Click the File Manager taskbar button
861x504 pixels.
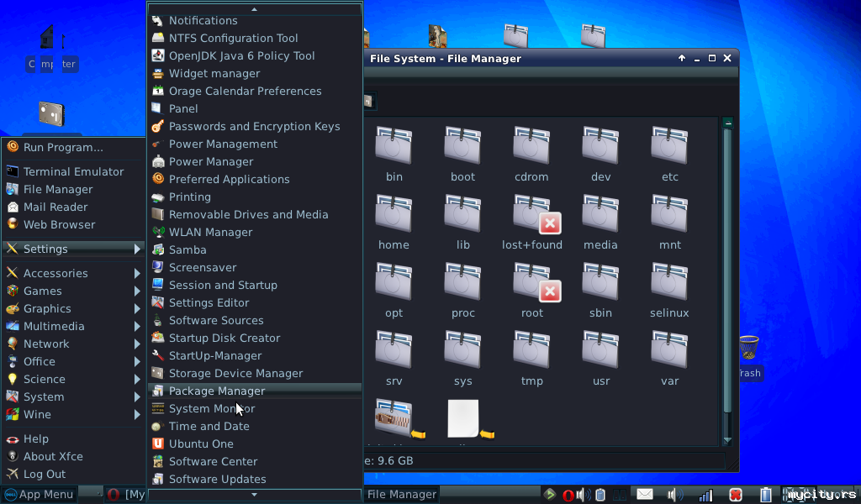(402, 494)
